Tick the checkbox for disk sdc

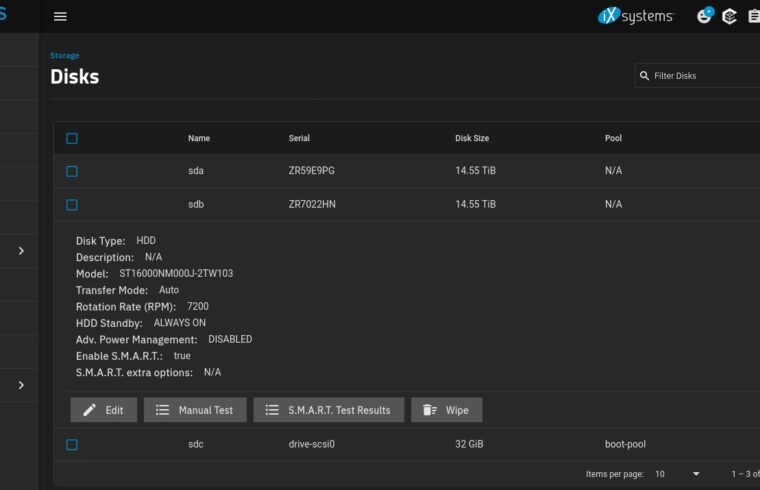pos(72,444)
